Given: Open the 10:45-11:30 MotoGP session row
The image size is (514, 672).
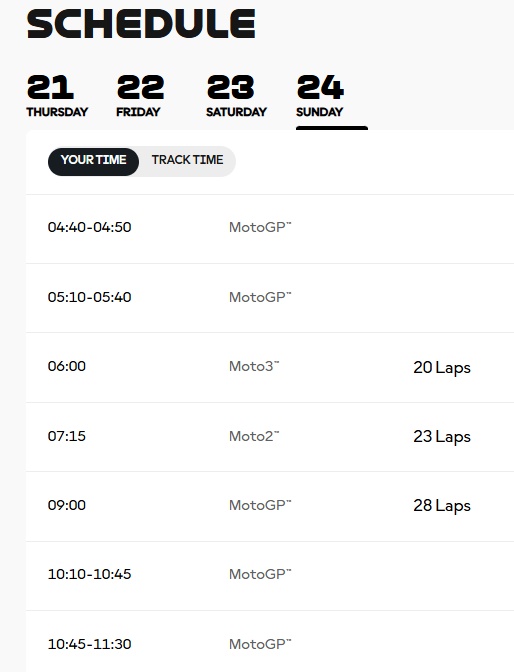Looking at the screenshot, I should pyautogui.click(x=270, y=642).
